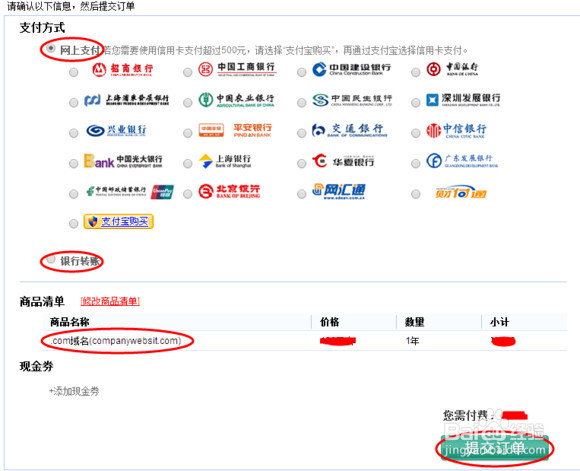Click the 价格 column header
This screenshot has width=580, height=471.
[330, 322]
